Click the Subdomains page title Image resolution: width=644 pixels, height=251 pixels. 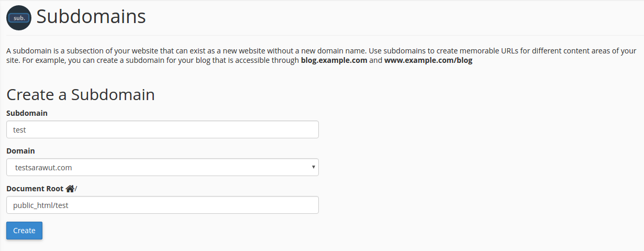tap(91, 17)
